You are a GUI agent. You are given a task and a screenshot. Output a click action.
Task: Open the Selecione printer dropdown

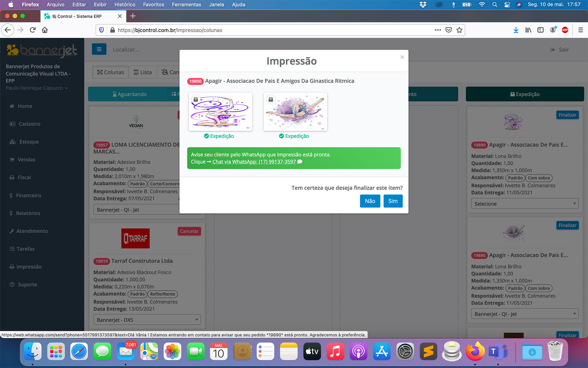524,204
